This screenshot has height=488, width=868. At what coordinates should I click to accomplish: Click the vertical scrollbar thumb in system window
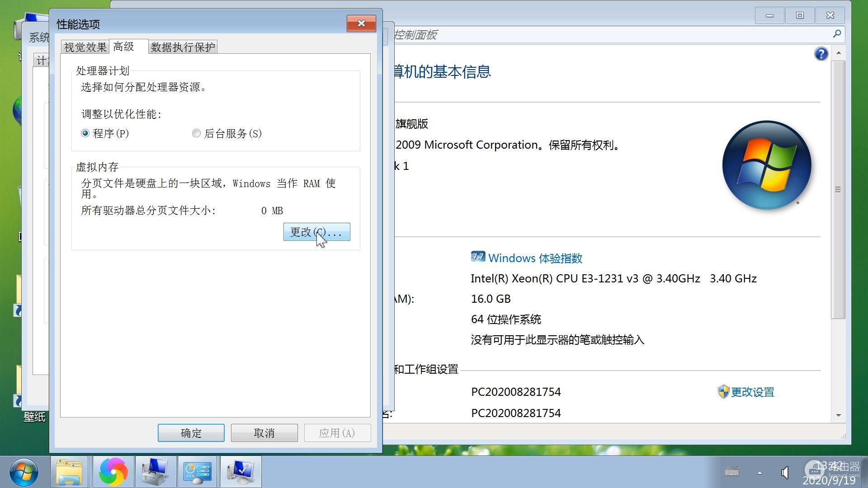839,190
